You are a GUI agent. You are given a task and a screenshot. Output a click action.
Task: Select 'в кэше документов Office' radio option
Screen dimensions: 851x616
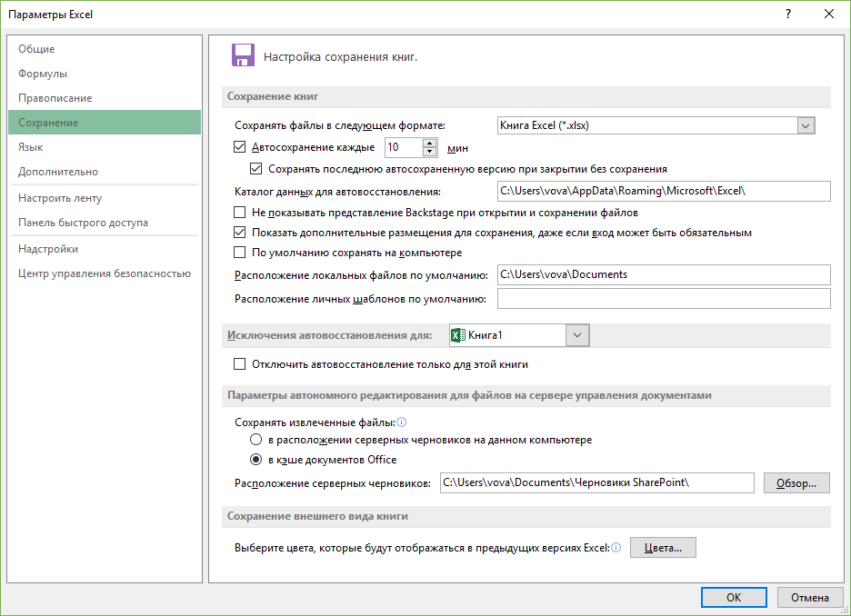[x=256, y=460]
